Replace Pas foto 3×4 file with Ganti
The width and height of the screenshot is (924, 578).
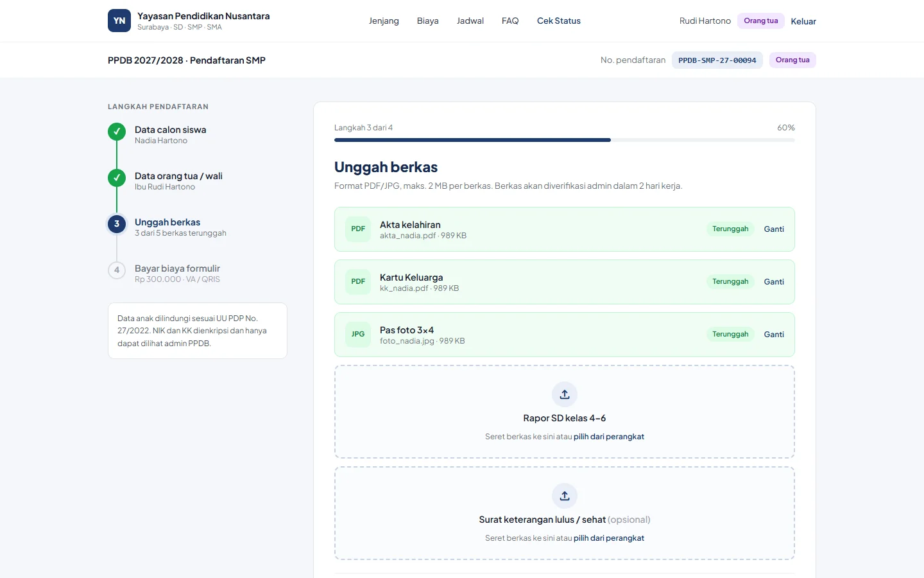774,335
